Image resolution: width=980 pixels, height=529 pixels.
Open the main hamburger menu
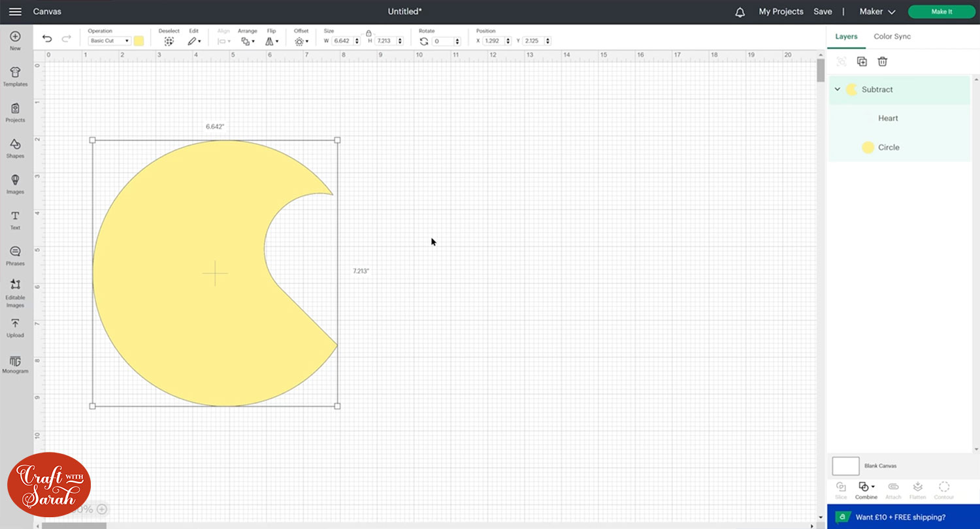pyautogui.click(x=15, y=12)
